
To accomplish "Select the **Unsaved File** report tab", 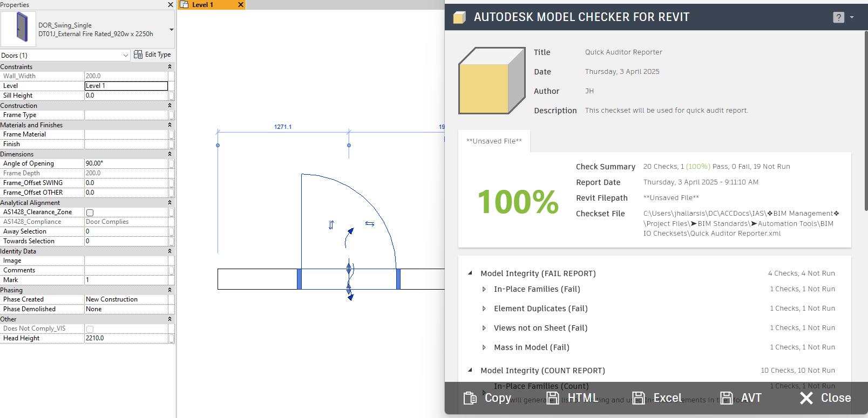I will tap(494, 141).
